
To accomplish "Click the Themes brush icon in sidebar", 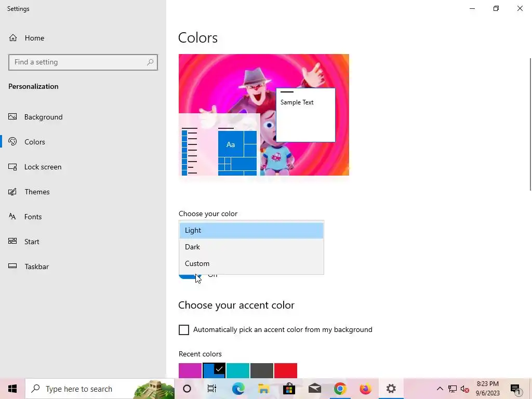I will pyautogui.click(x=12, y=192).
